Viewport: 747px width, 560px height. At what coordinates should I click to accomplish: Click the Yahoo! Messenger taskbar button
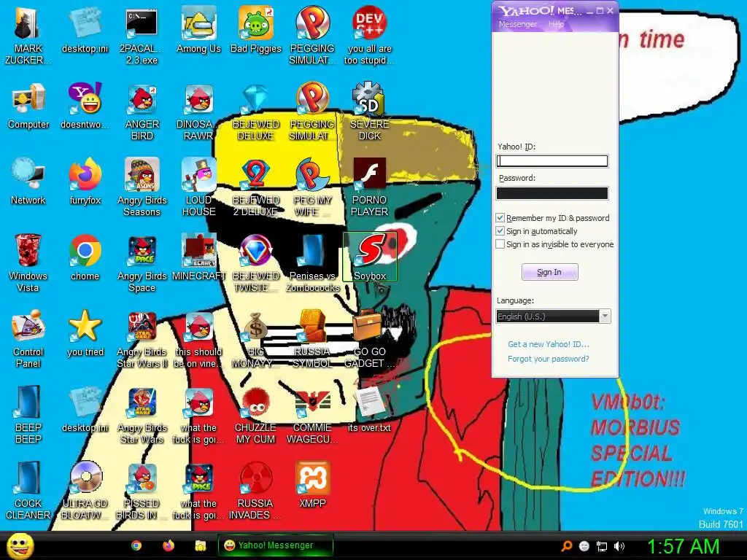[x=275, y=545]
